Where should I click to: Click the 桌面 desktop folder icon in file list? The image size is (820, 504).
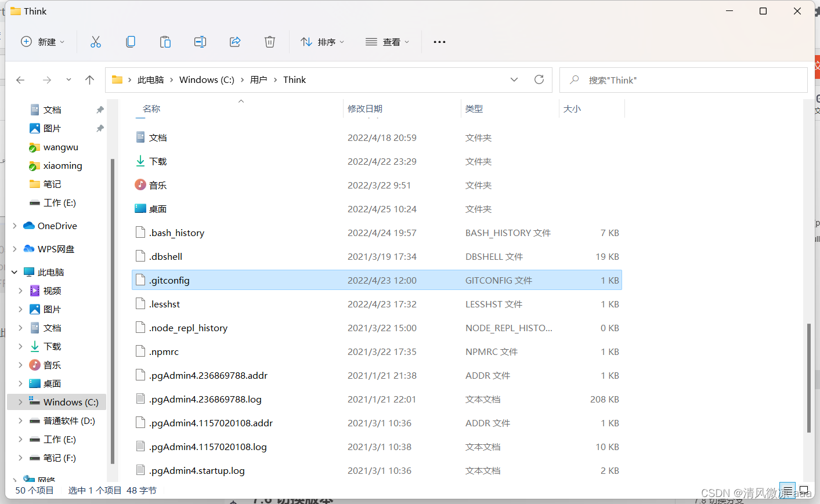[x=140, y=209]
